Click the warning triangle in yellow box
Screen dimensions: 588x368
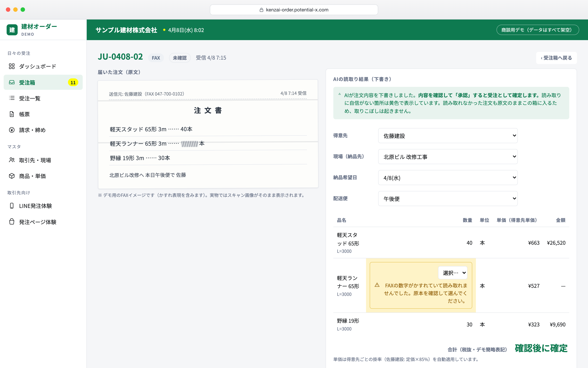click(x=377, y=285)
